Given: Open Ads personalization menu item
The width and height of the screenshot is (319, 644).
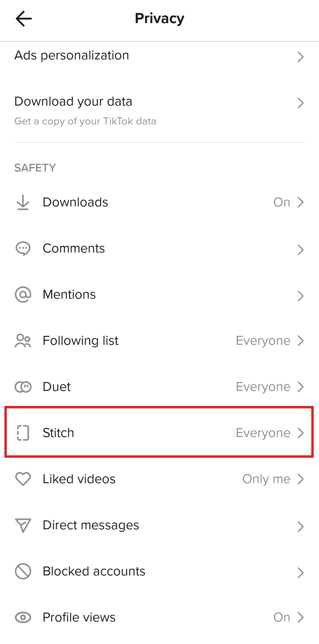Looking at the screenshot, I should coord(72,55).
